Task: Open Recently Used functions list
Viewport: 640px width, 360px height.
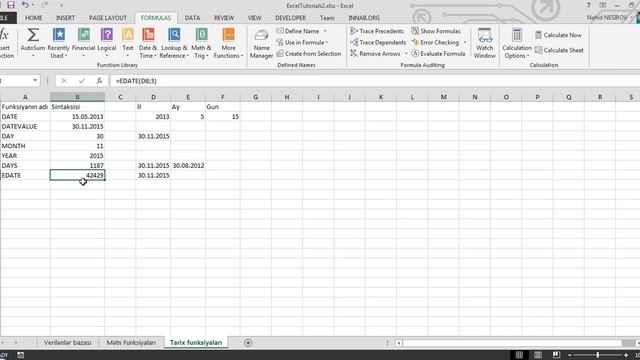Action: point(58,43)
